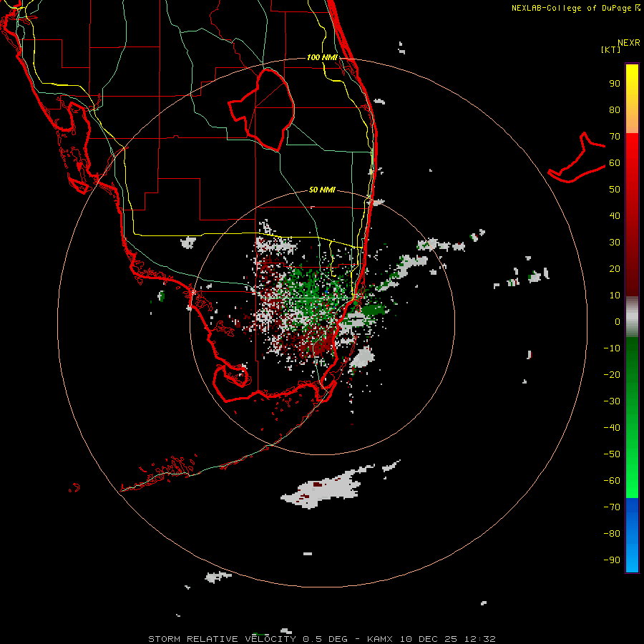
Task: Click the 0 value on velocity scale
Action: coord(618,321)
